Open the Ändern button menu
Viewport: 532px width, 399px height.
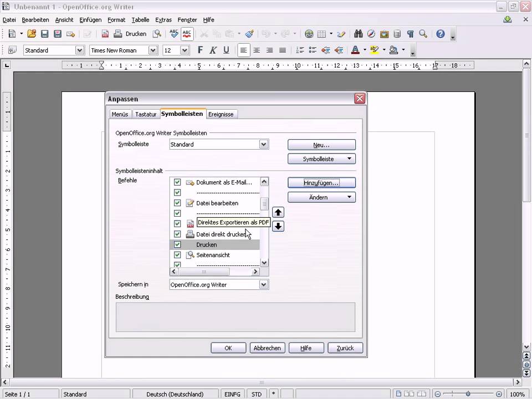321,197
